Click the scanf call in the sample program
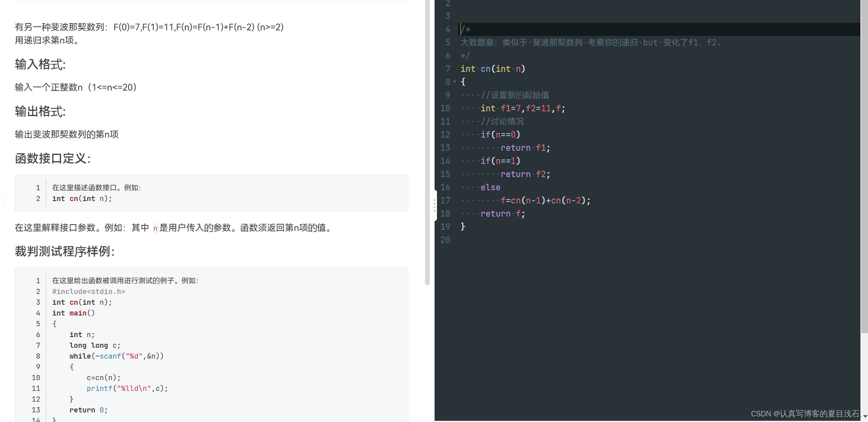Image resolution: width=868 pixels, height=422 pixels. 110,356
